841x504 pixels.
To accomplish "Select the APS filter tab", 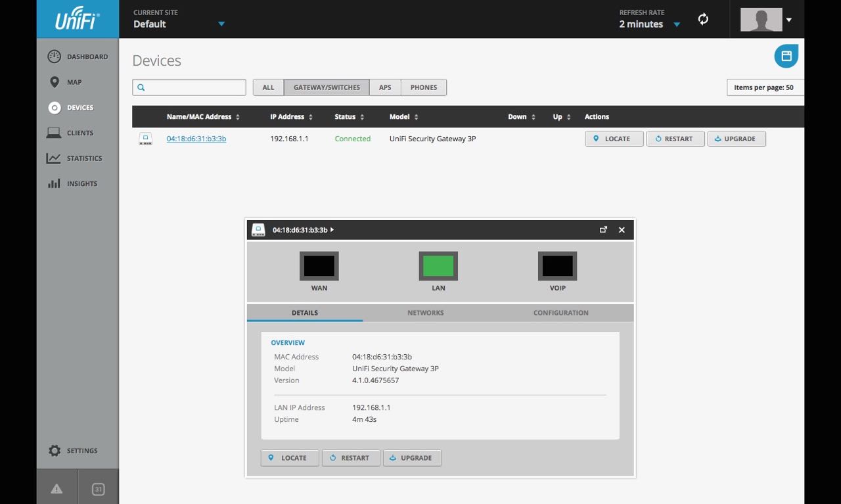I will (385, 87).
